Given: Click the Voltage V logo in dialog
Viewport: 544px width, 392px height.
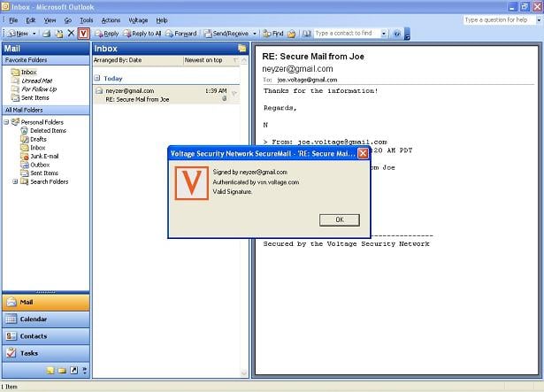Looking at the screenshot, I should coord(192,183).
